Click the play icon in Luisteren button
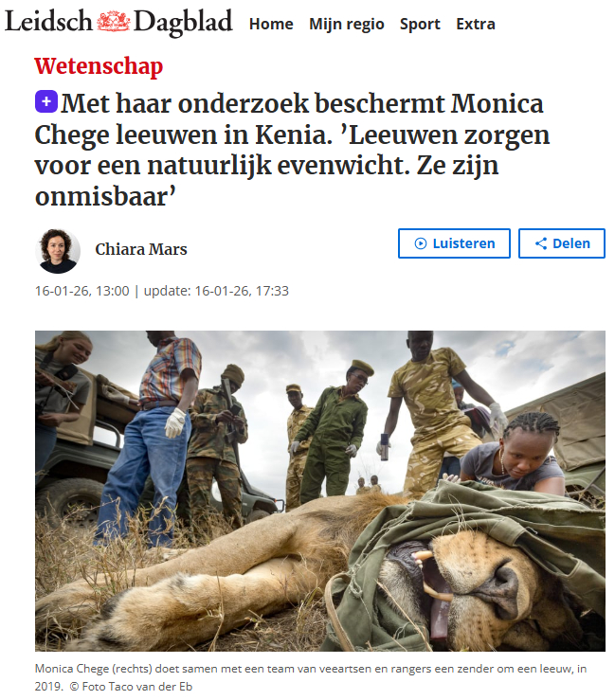 pyautogui.click(x=421, y=243)
